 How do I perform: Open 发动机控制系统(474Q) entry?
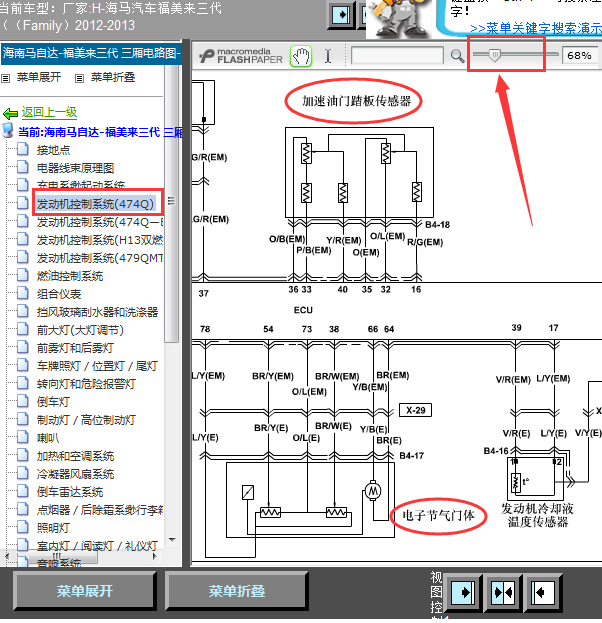(x=95, y=204)
